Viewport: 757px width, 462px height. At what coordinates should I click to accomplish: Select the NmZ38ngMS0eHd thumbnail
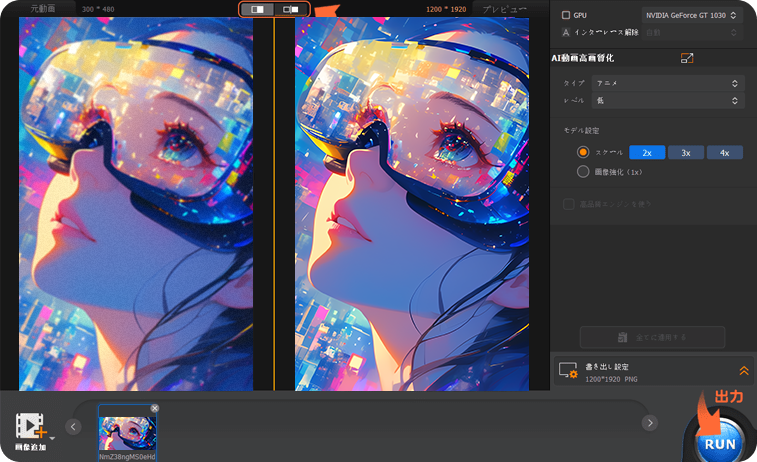[127, 433]
